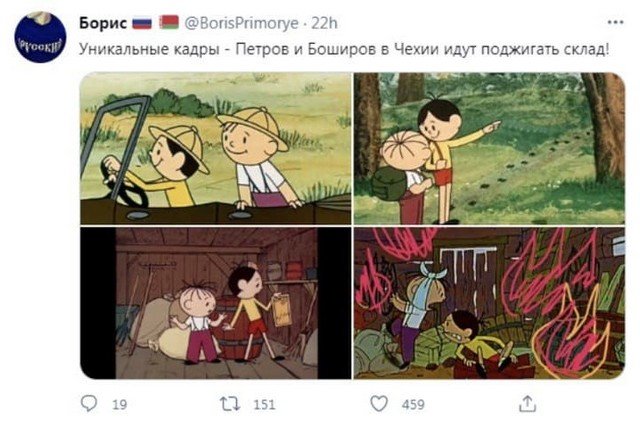
Task: Open the forest pointing cartoon image
Action: pos(489,149)
